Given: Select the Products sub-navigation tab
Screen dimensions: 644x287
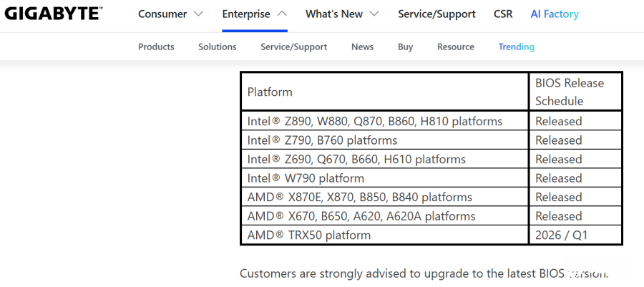Looking at the screenshot, I should (156, 47).
